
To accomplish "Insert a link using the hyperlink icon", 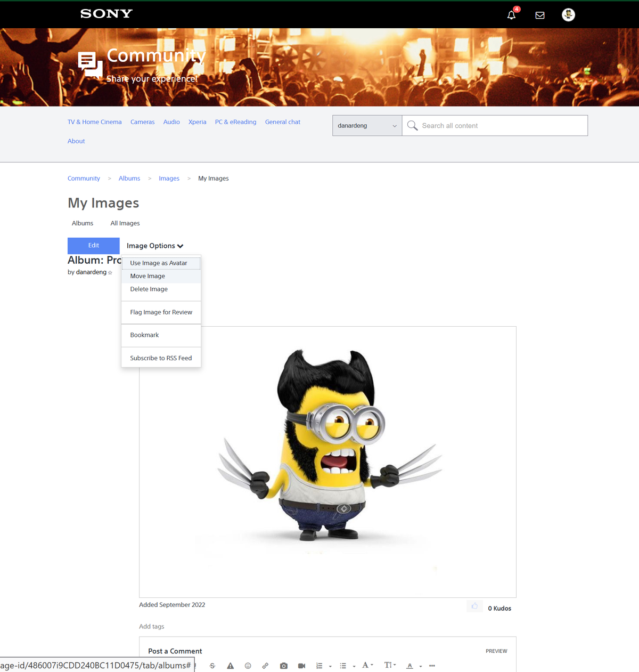I will click(x=265, y=665).
